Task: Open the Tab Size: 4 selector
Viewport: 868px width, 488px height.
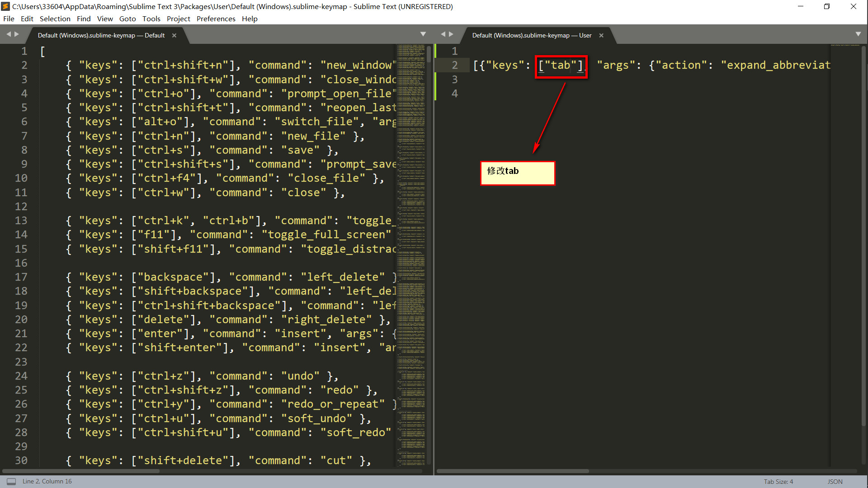Action: coord(778,482)
